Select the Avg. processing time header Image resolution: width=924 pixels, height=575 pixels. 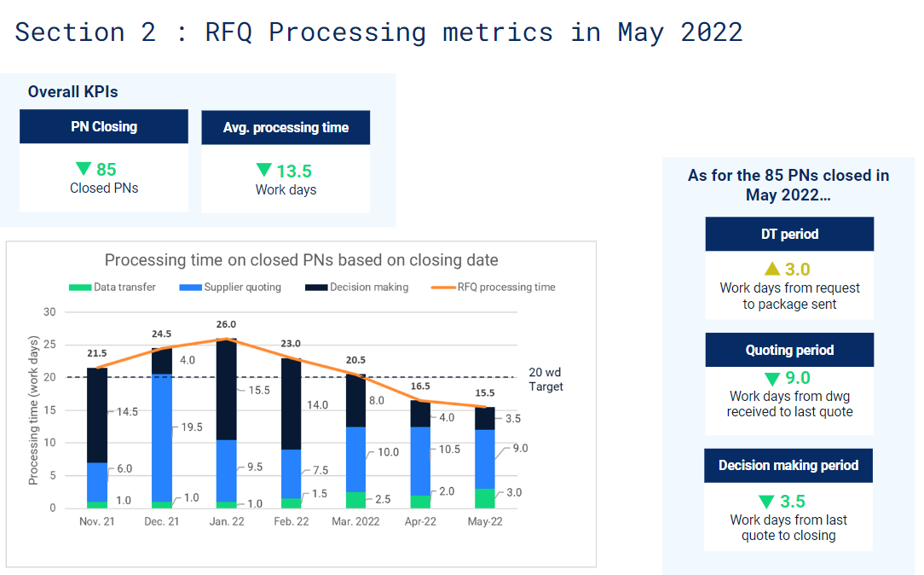286,127
